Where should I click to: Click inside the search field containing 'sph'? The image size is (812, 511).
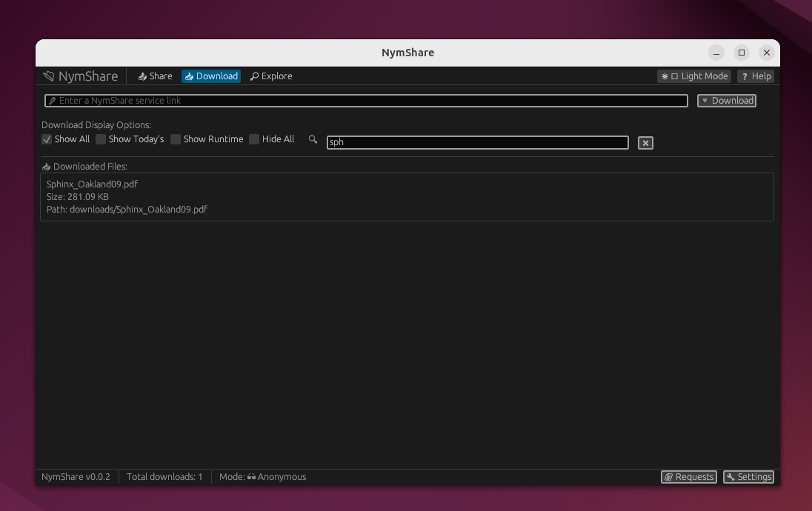(477, 142)
